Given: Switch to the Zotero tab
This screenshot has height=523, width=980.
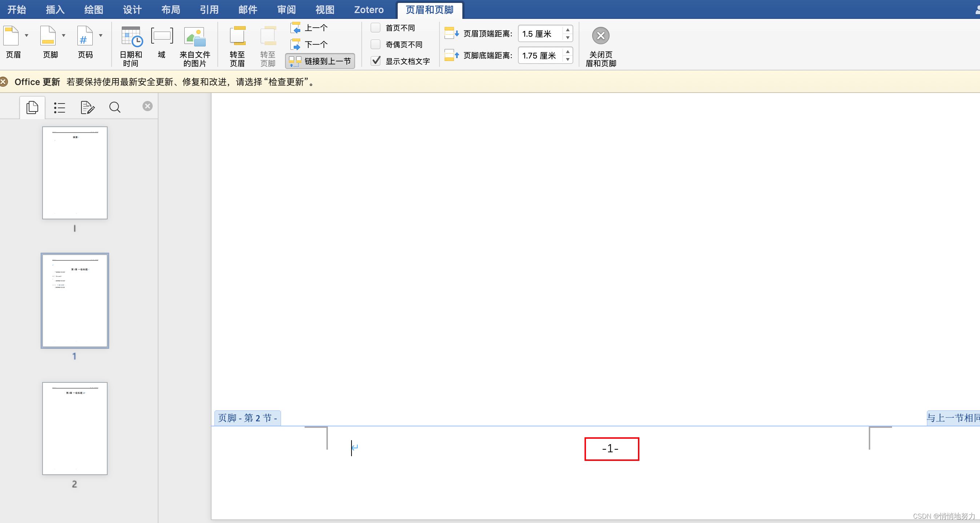Looking at the screenshot, I should coord(369,9).
